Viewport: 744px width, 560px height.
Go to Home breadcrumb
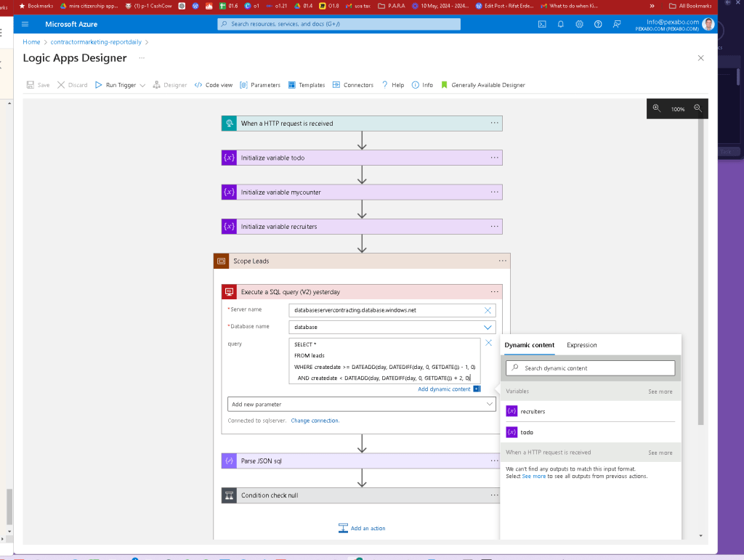[31, 41]
